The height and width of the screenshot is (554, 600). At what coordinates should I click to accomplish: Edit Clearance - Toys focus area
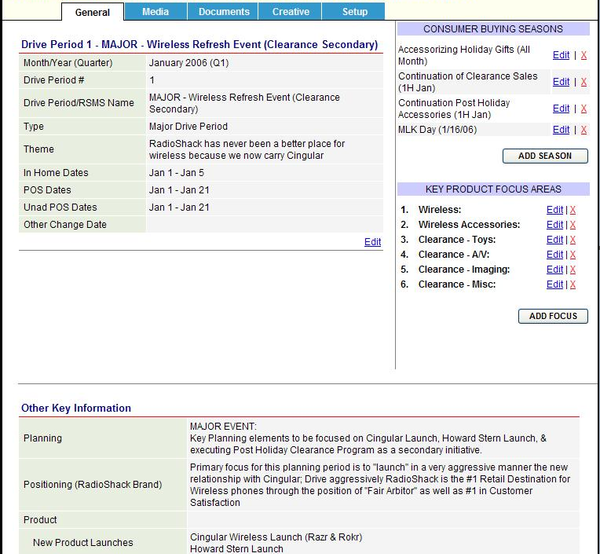pos(554,240)
